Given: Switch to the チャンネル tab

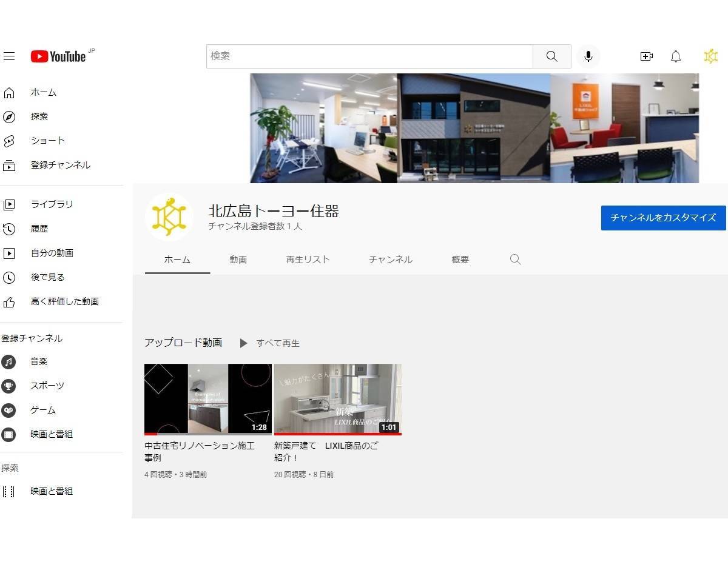Looking at the screenshot, I should coord(390,260).
